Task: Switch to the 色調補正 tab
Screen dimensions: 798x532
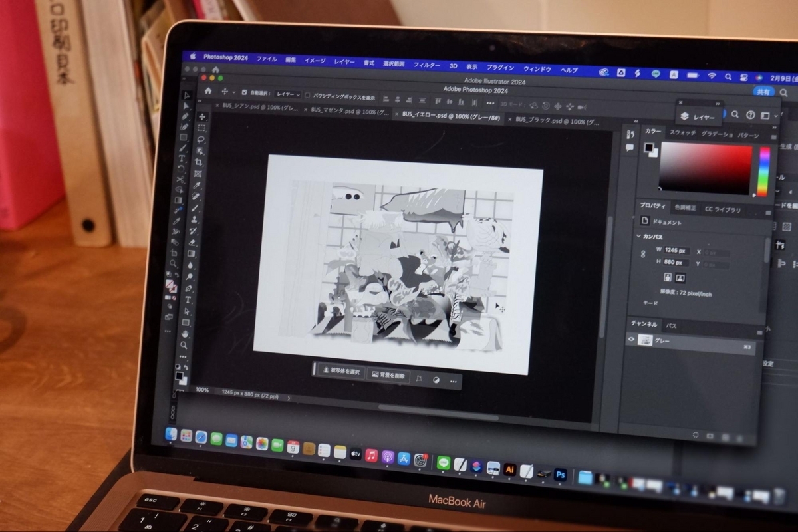Action: (x=685, y=208)
